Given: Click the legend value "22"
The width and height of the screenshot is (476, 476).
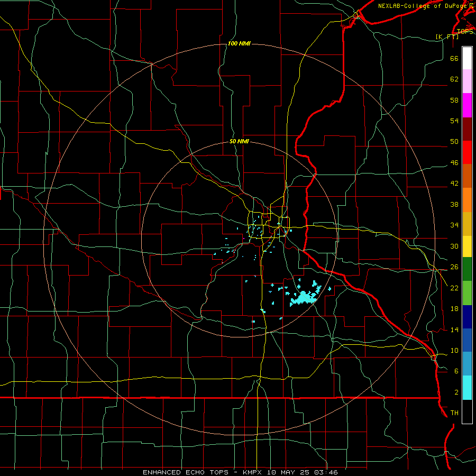Looking at the screenshot, I should click(x=454, y=288).
